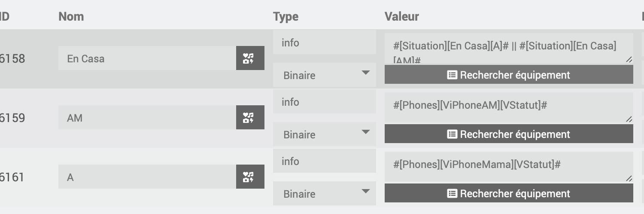Open the Binaire dropdown in the AM row
Viewport: 644px width, 214px height.
324,134
